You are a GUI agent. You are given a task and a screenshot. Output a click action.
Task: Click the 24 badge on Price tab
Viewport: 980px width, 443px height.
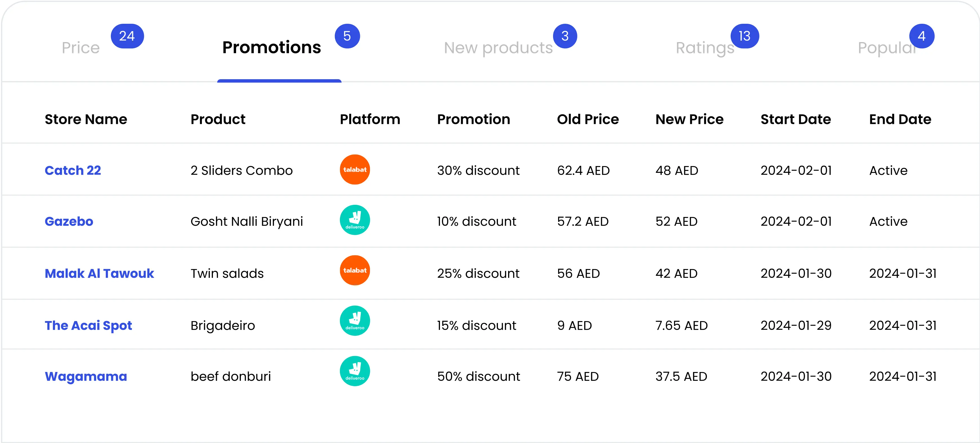click(127, 36)
